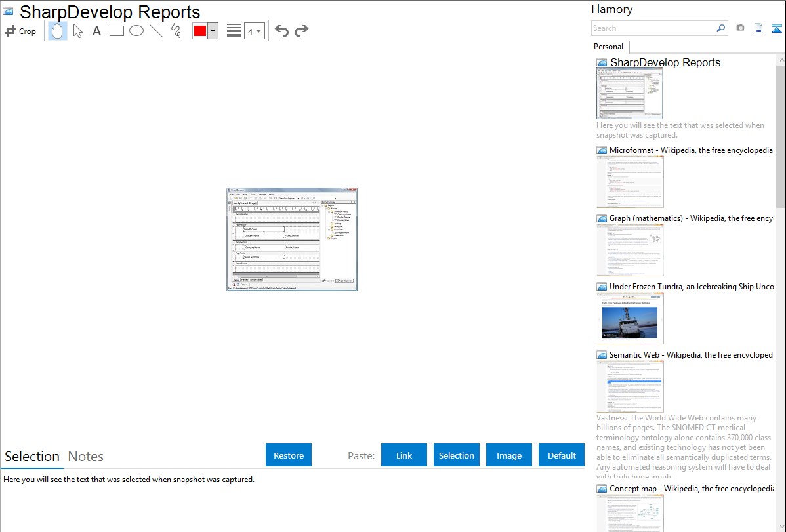Click the Restore button

tap(289, 455)
